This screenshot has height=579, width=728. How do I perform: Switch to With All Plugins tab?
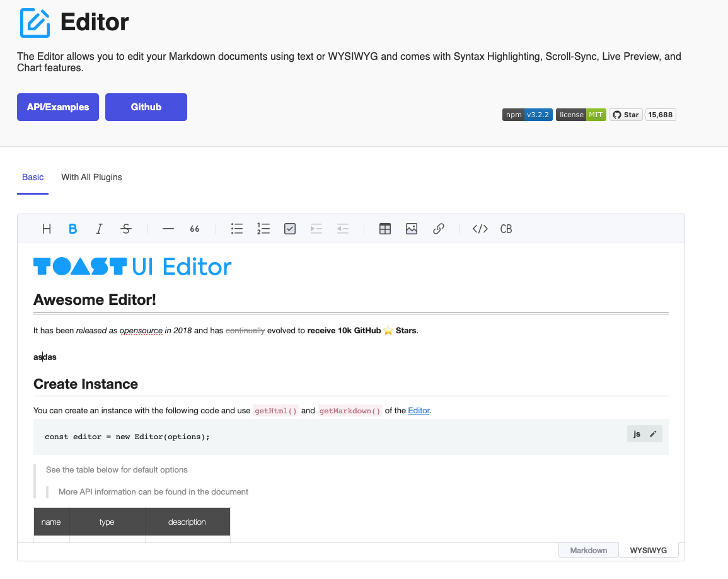click(91, 177)
